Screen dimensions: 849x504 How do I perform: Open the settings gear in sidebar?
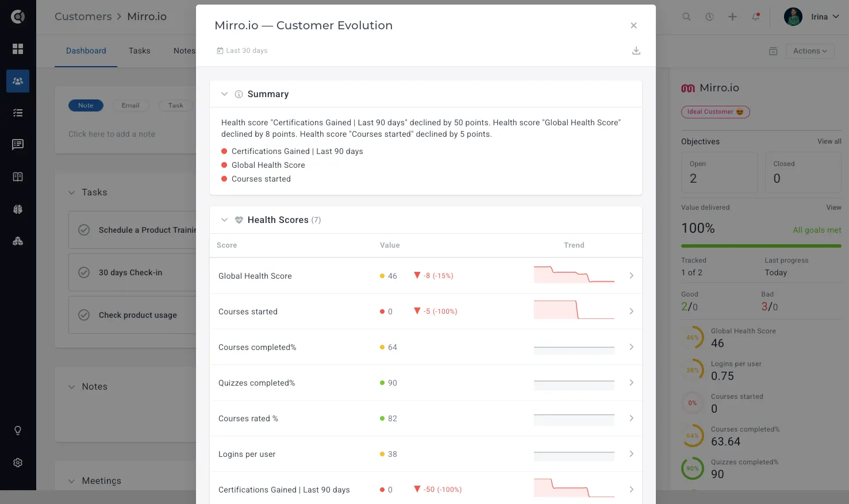[18, 463]
